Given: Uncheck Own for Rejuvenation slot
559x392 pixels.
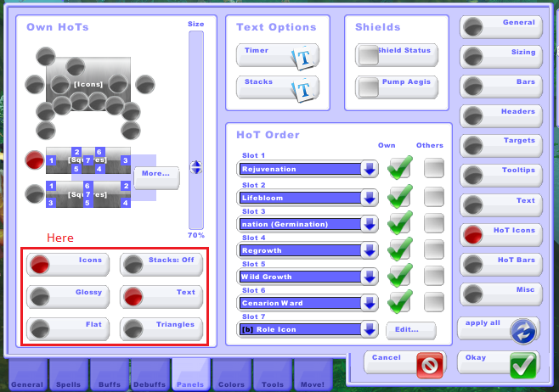Looking at the screenshot, I should point(398,168).
